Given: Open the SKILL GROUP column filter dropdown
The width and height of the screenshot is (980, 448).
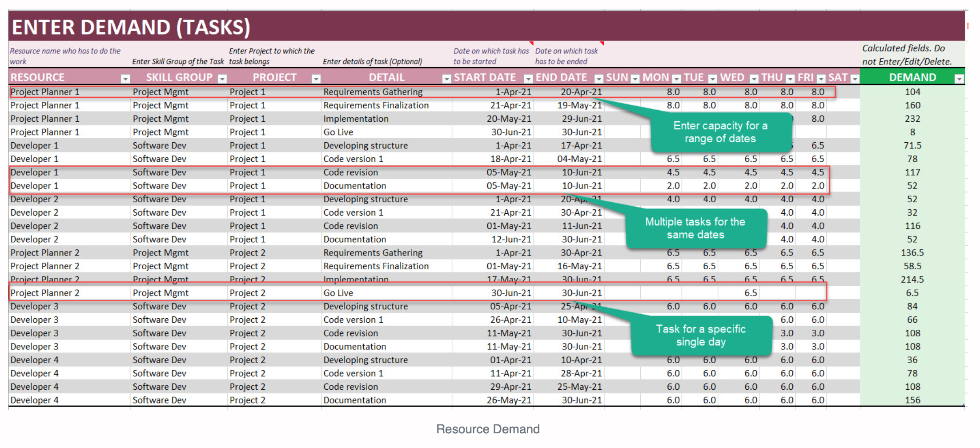Looking at the screenshot, I should (x=222, y=79).
